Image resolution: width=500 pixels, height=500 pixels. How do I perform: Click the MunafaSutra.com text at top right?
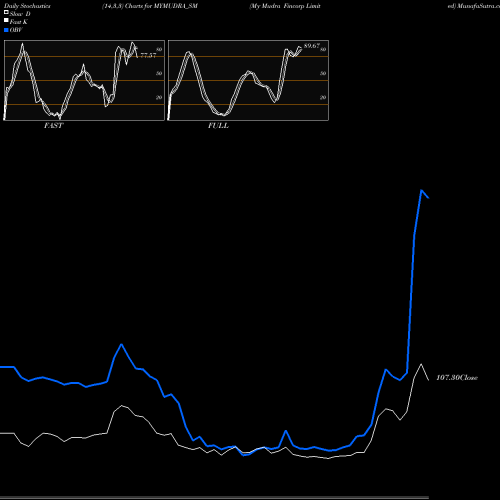[x=478, y=6]
